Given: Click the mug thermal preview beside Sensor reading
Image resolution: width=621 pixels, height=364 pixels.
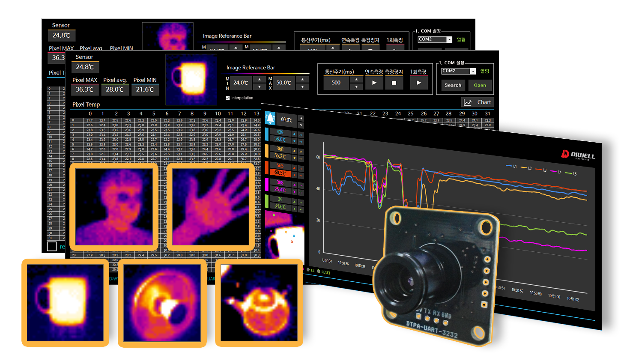Looking at the screenshot, I should (x=191, y=80).
